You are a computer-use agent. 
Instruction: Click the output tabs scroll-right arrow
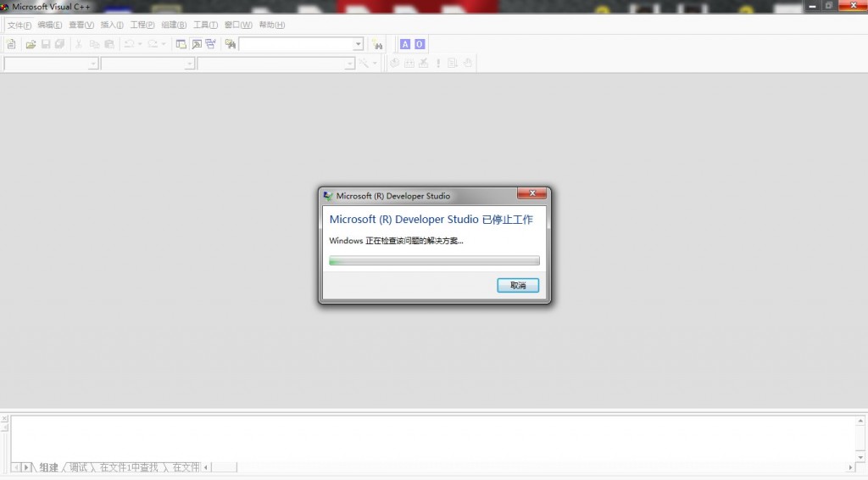26,467
